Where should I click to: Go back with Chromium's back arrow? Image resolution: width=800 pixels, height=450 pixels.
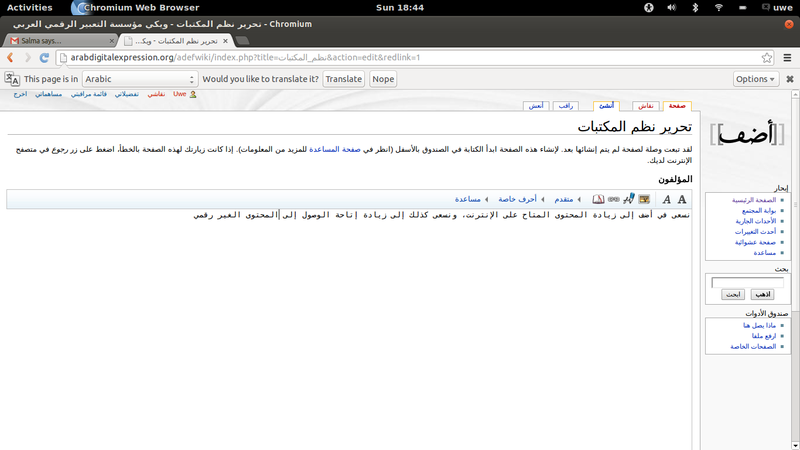[x=10, y=58]
